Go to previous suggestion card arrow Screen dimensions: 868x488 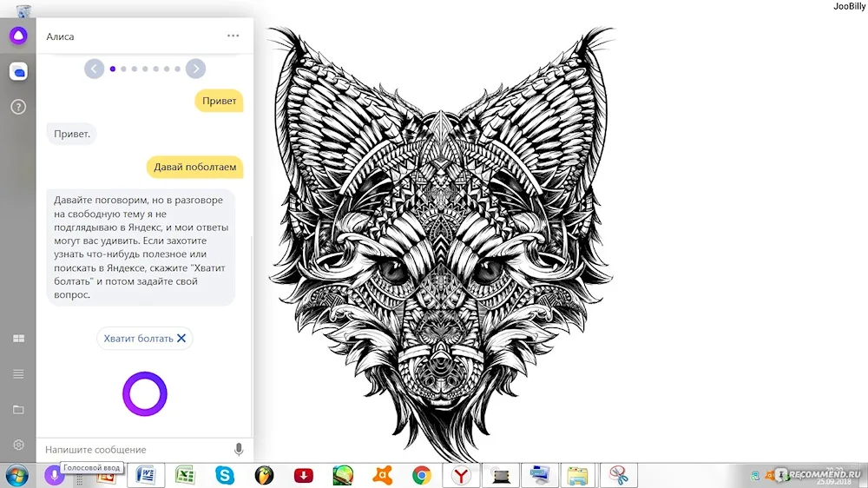94,69
